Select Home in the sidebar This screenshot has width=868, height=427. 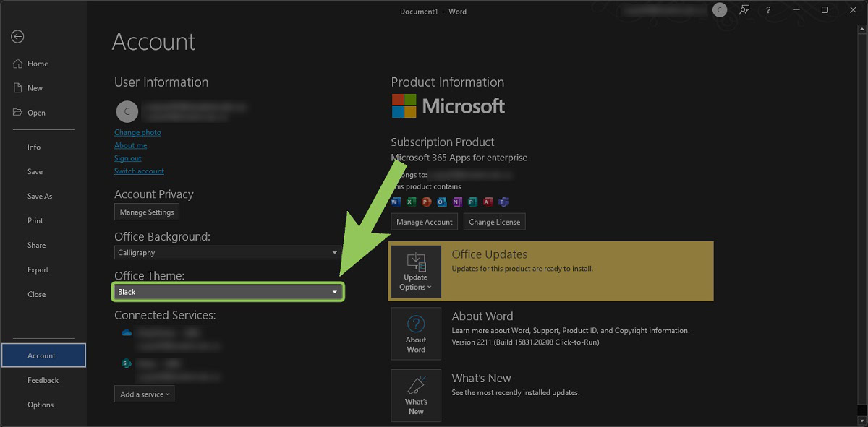[38, 64]
